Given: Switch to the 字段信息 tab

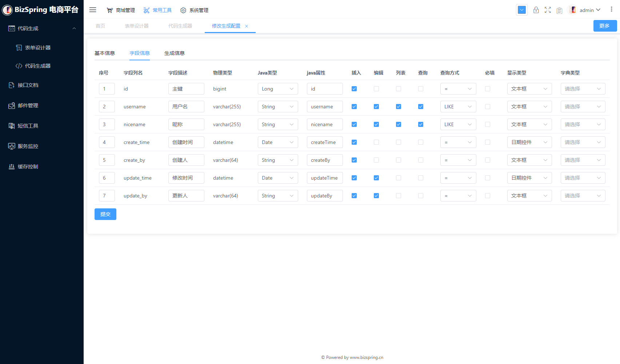Looking at the screenshot, I should click(x=140, y=53).
